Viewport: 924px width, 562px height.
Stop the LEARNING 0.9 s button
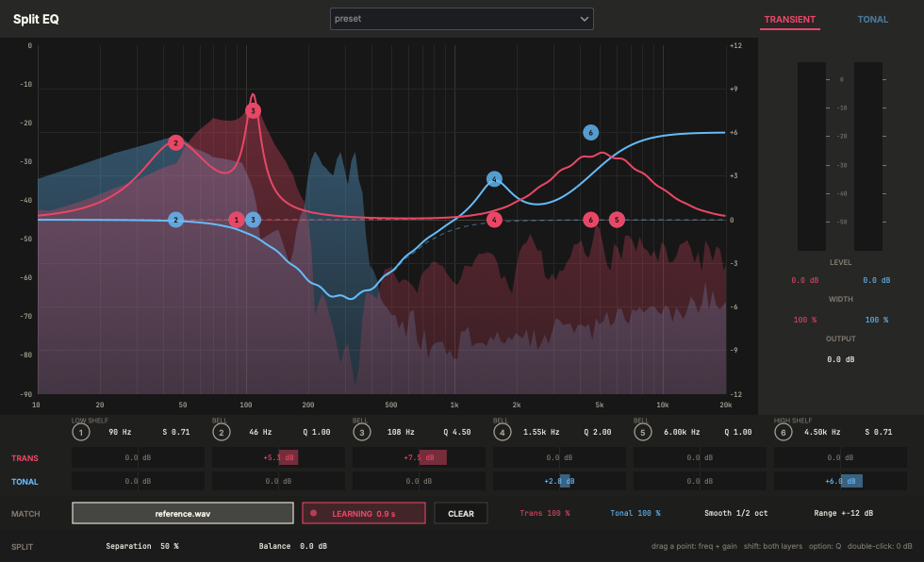[x=364, y=513]
